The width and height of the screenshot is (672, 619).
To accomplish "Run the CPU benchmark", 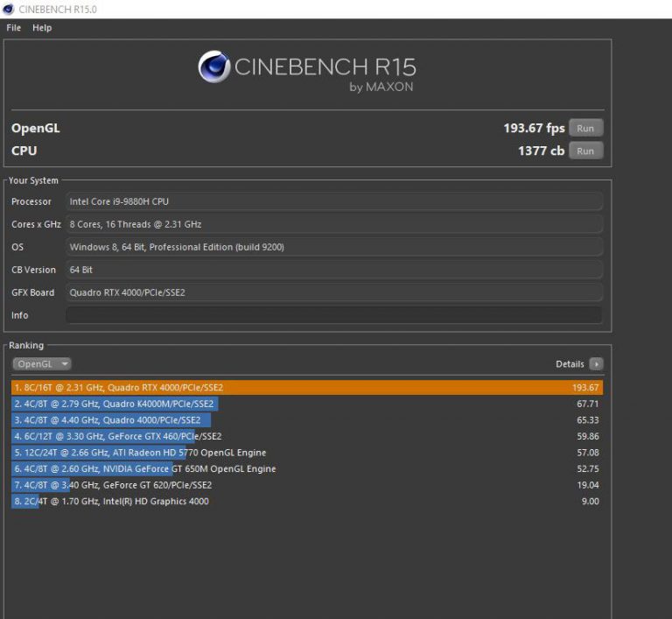I will pos(585,151).
